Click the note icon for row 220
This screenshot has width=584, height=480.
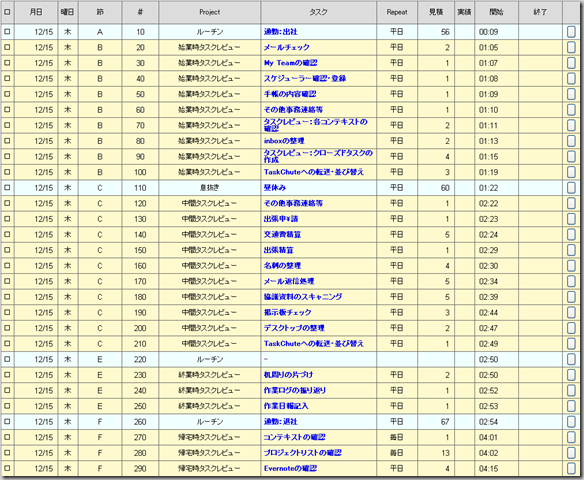click(x=571, y=359)
